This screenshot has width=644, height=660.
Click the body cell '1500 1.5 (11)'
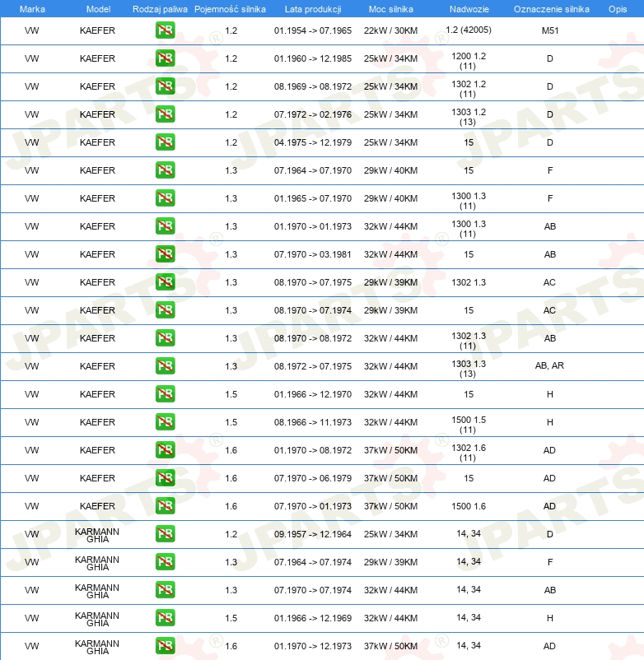469,425
